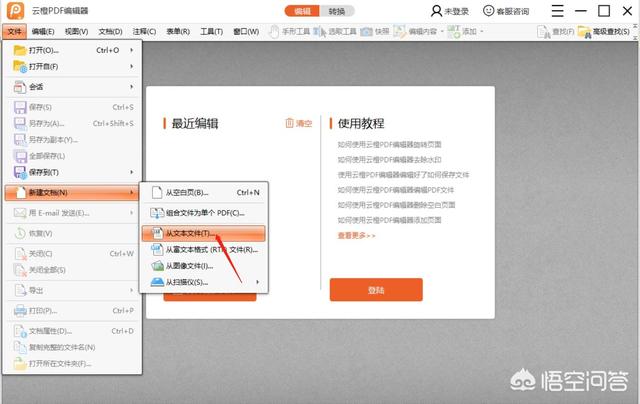Viewport: 640px width, 404px height.
Task: Open 高级查找(S) advanced search
Action: (604, 31)
